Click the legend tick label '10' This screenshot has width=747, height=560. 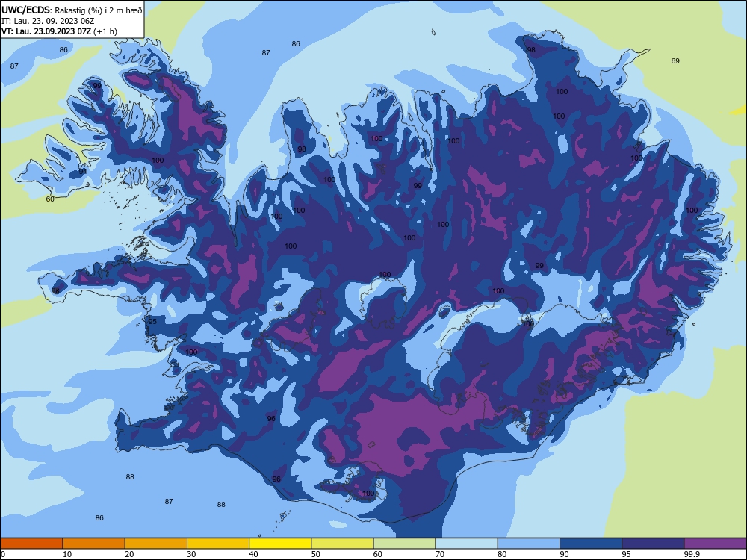click(x=67, y=554)
